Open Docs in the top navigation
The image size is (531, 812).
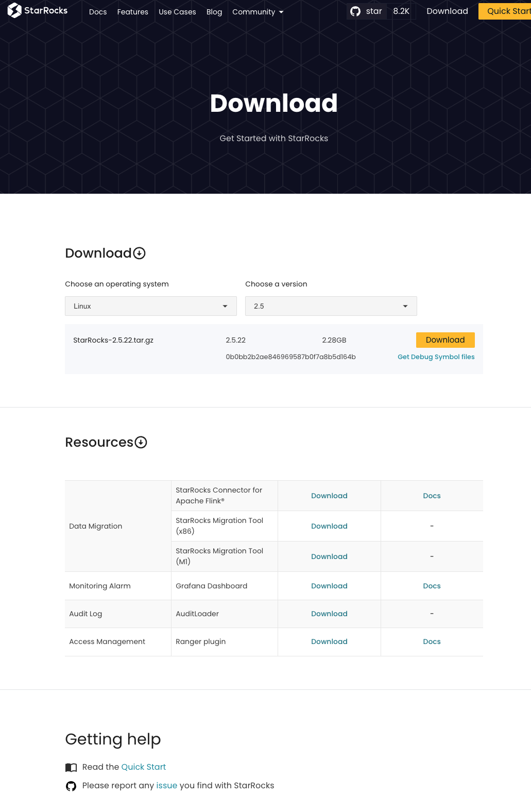pyautogui.click(x=98, y=12)
